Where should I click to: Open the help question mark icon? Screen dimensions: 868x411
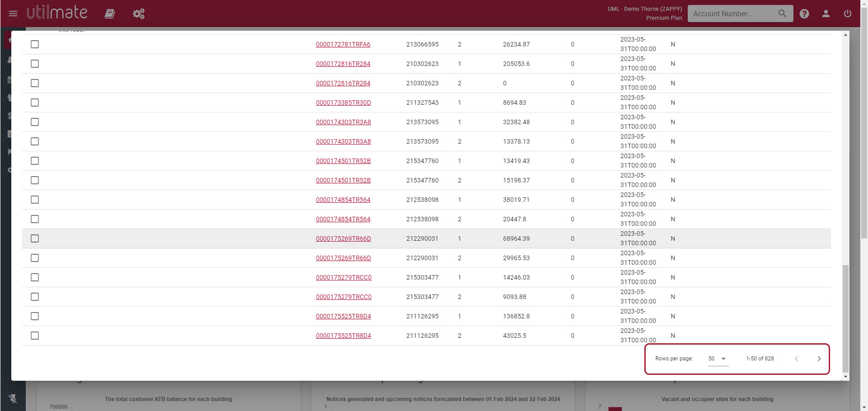(x=804, y=14)
